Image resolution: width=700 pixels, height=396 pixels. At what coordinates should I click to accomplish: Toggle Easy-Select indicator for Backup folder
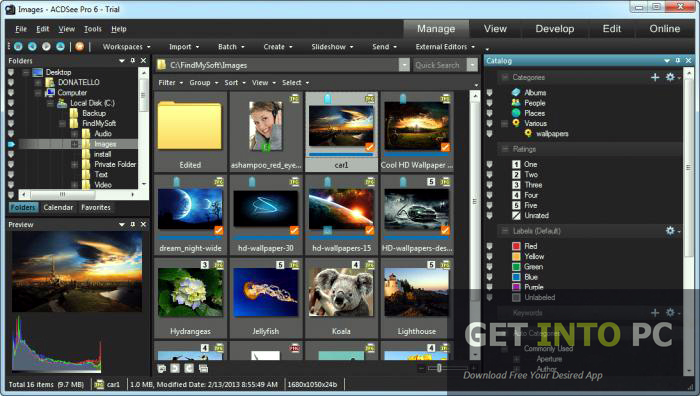tap(11, 113)
